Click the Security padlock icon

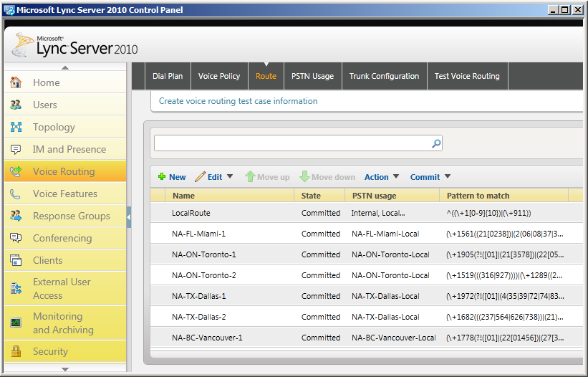(x=16, y=351)
